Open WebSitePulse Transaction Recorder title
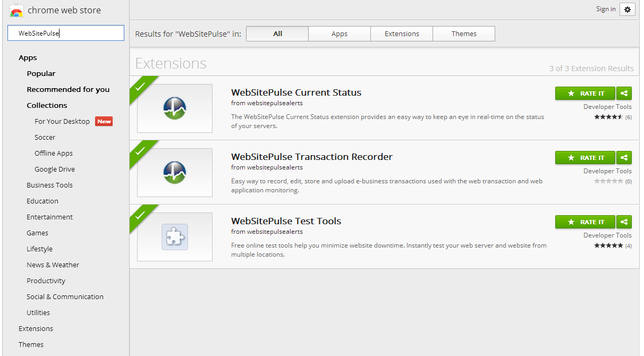The width and height of the screenshot is (644, 356). (x=312, y=157)
